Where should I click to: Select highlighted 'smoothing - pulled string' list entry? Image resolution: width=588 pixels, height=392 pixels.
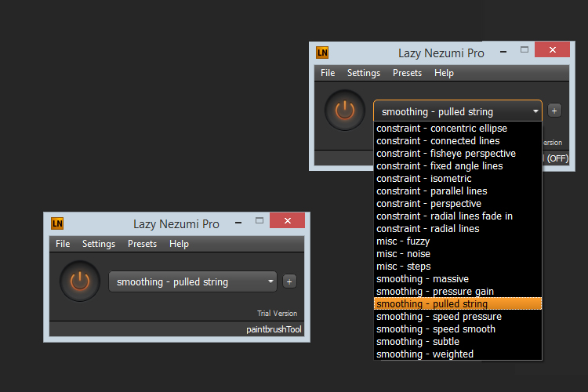pyautogui.click(x=458, y=303)
